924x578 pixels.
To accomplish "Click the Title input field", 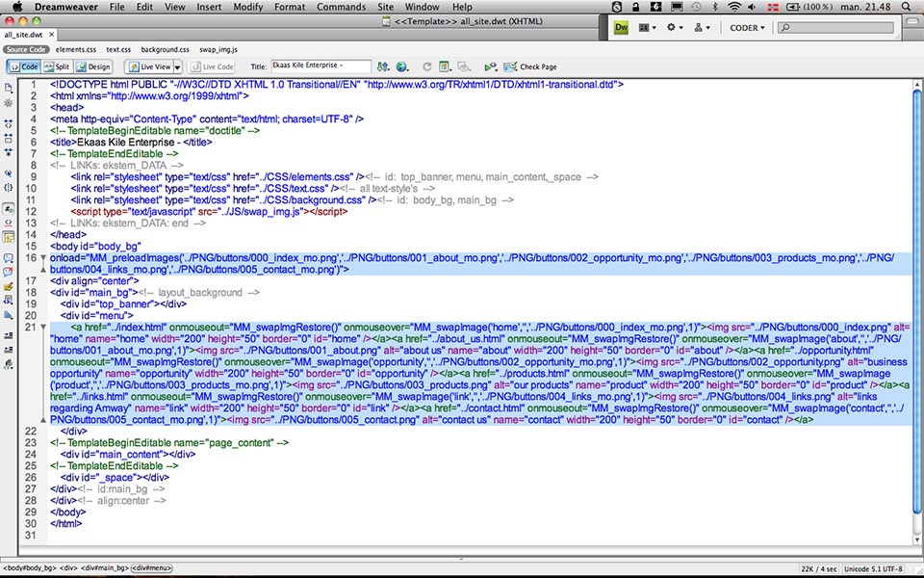I will click(321, 66).
